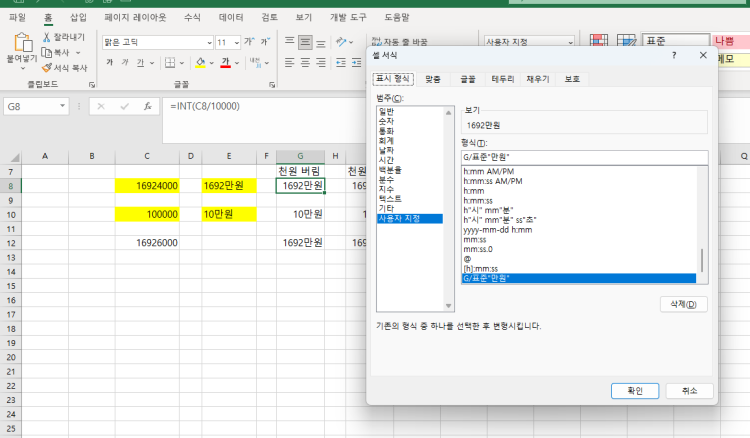Open the font size 11 dropdown
The height and width of the screenshot is (438, 750).
[235, 42]
